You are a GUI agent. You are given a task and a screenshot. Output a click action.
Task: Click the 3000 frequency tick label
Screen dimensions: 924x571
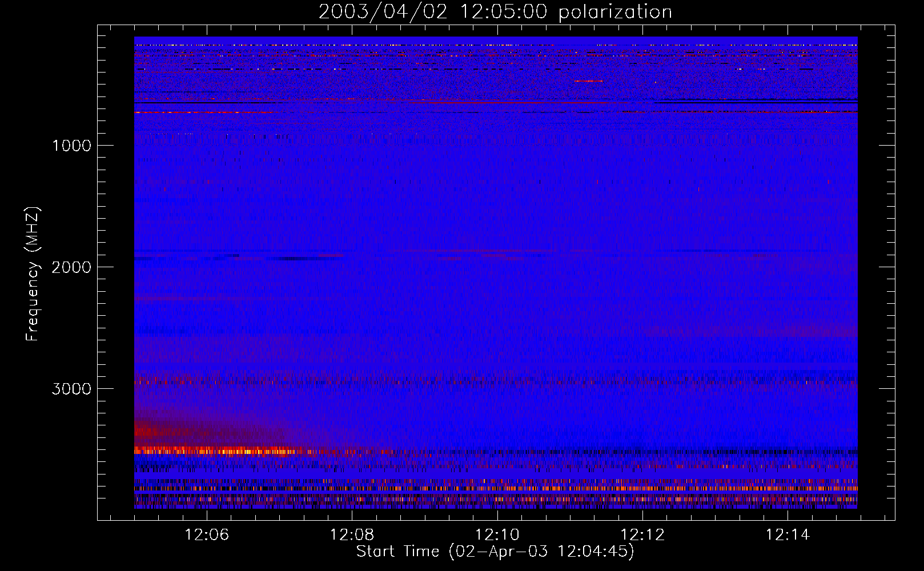click(x=71, y=389)
